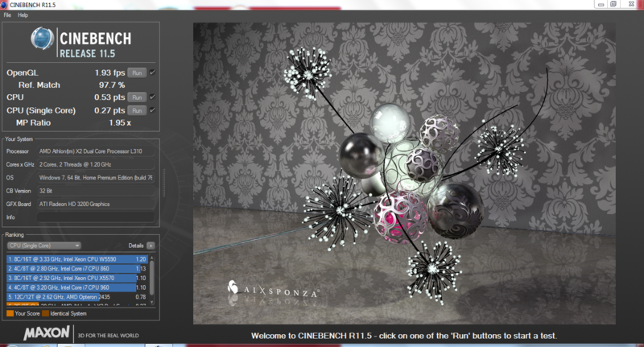Viewport: 644px width, 347px height.
Task: Run the CPU benchmark test
Action: point(137,97)
